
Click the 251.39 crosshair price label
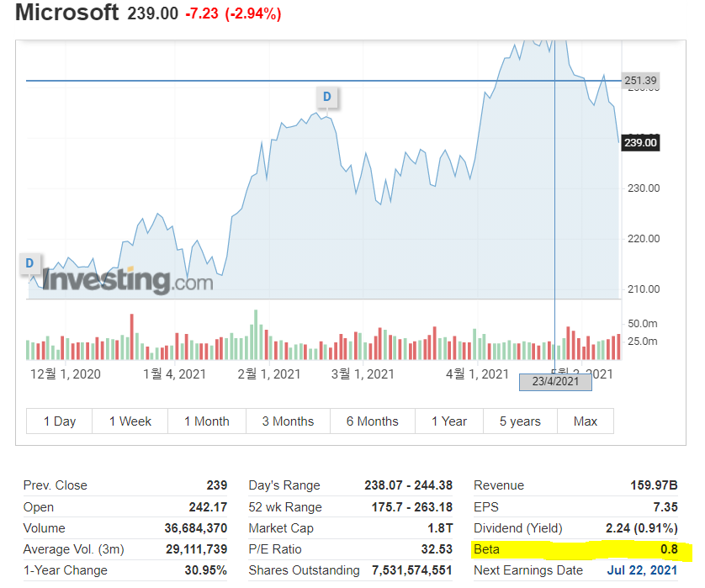click(641, 81)
